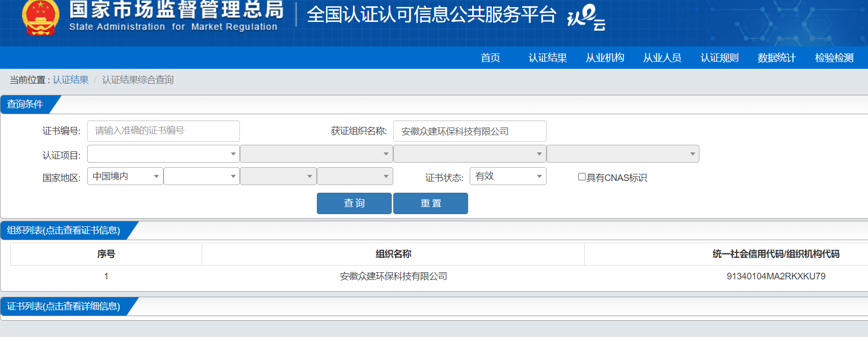The image size is (868, 337).
Task: Expand the first 认证项目 dropdown
Action: tap(164, 153)
